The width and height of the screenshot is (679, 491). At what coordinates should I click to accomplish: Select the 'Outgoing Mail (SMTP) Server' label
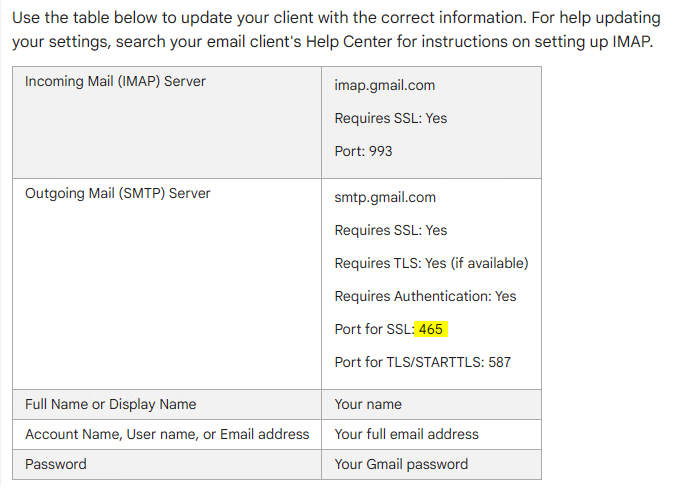tap(117, 193)
